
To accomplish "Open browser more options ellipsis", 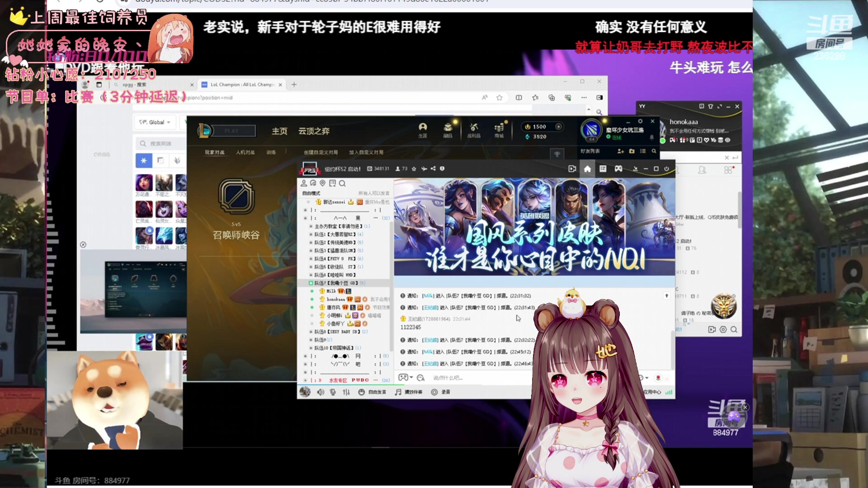I will click(x=584, y=98).
